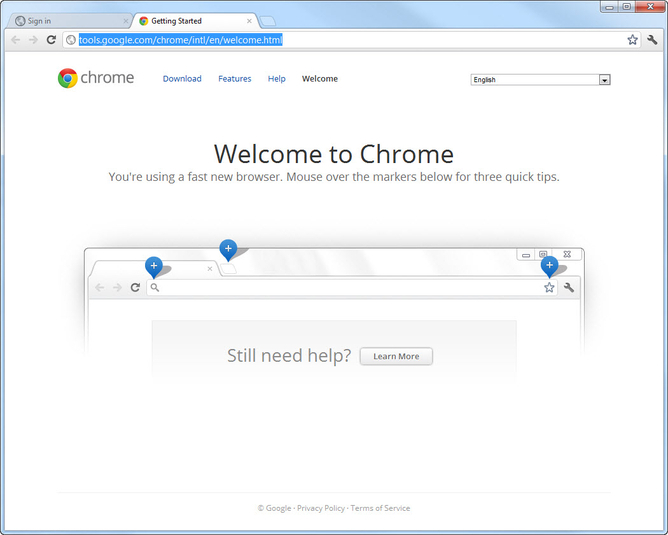Click the blue plus marker above new tab
Screen dimensions: 668x535
(228, 248)
